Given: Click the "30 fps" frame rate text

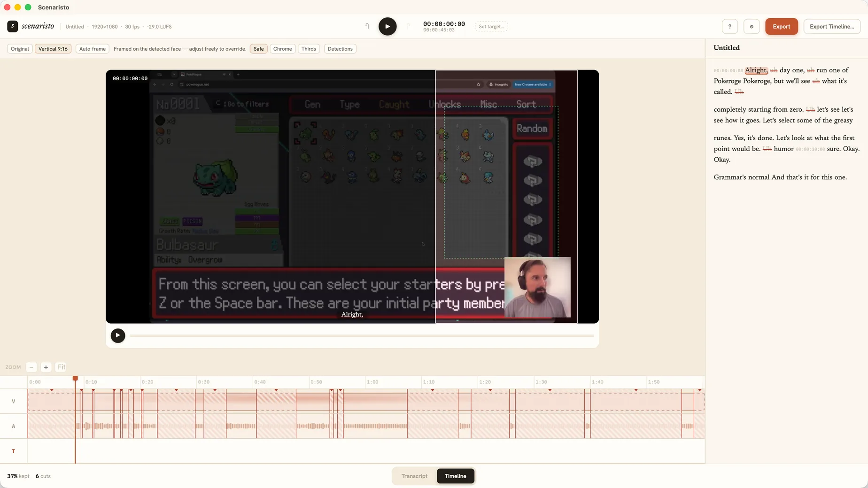Looking at the screenshot, I should (x=132, y=27).
